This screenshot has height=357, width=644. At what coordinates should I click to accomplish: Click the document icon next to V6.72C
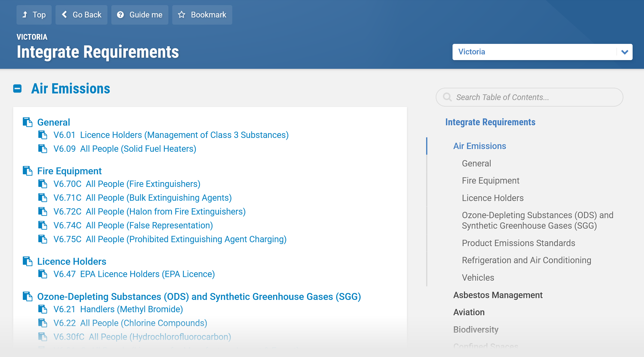tap(43, 212)
